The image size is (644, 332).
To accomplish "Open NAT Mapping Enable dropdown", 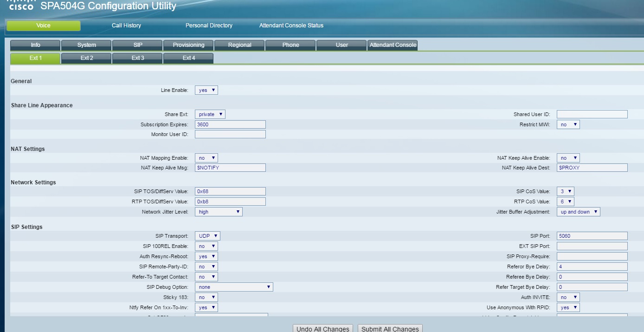I will (x=206, y=158).
